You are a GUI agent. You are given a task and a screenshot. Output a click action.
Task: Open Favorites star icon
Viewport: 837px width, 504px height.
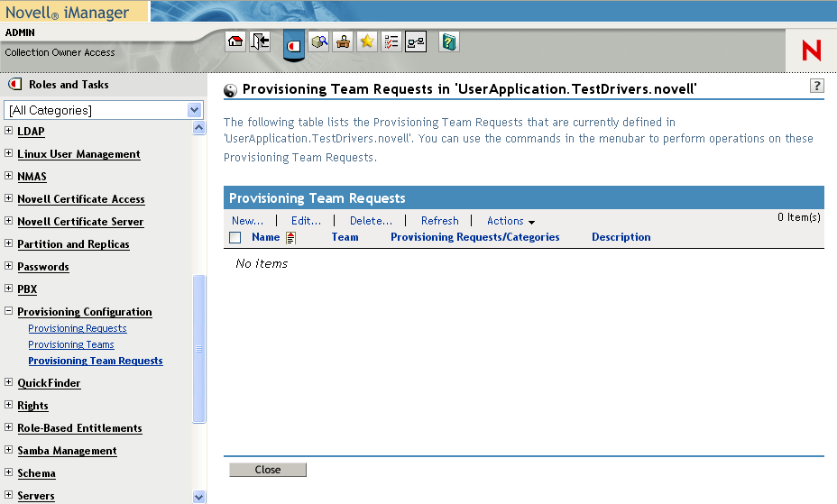(367, 41)
